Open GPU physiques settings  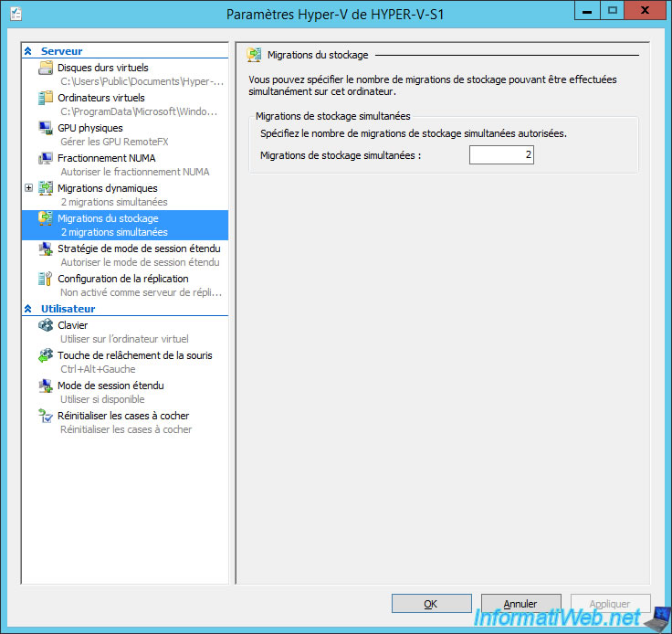pyautogui.click(x=125, y=134)
